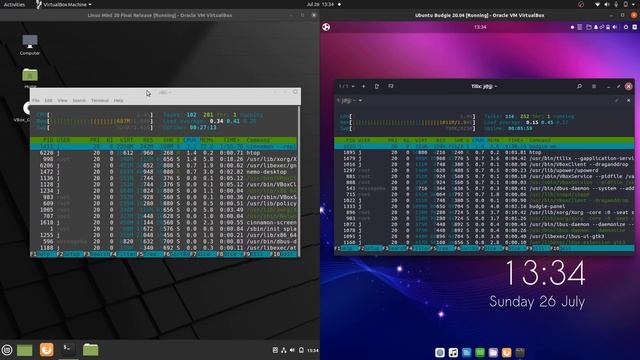Open Tilix hamburger menu

(594, 86)
